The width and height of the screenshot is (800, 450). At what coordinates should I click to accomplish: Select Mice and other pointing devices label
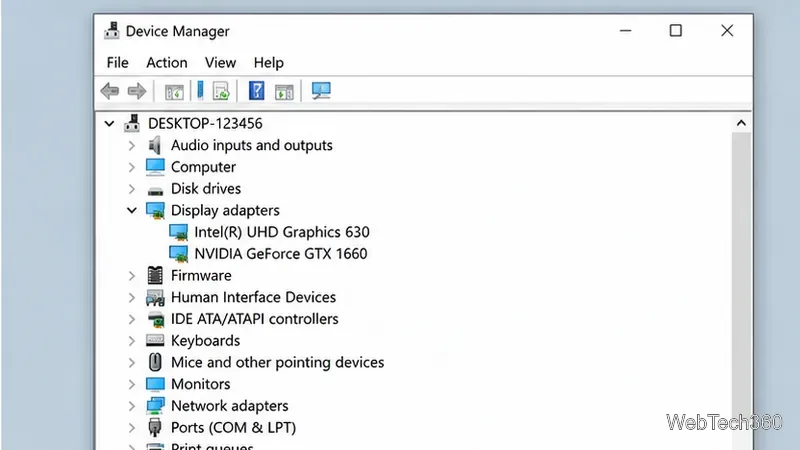(278, 362)
